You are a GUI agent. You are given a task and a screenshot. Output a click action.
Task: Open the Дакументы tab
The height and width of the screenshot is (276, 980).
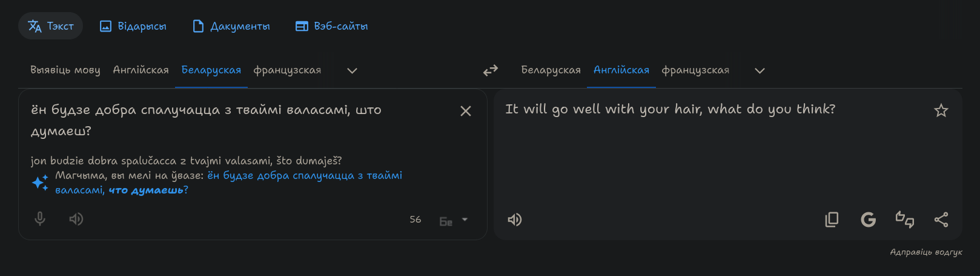click(231, 26)
